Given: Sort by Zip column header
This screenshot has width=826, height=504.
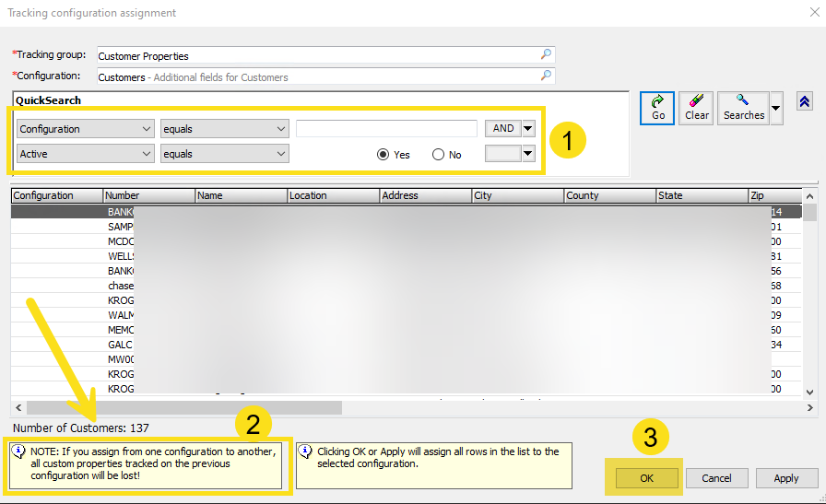Looking at the screenshot, I should (x=775, y=195).
